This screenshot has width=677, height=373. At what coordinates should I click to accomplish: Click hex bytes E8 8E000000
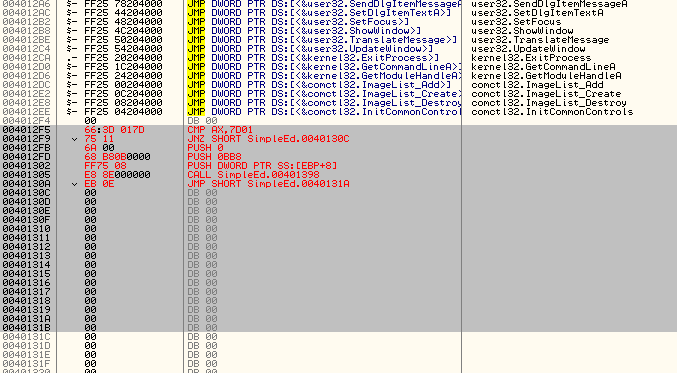(117, 175)
